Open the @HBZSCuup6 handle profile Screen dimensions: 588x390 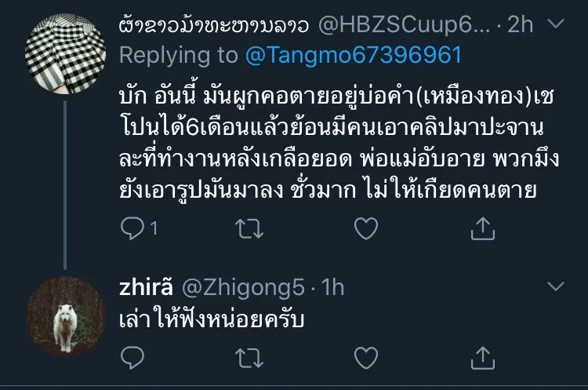click(404, 25)
